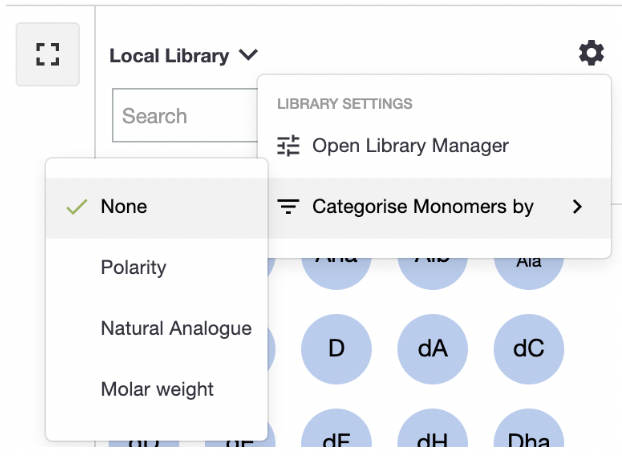622x456 pixels.
Task: Click the dH monomer button
Action: 432,438
